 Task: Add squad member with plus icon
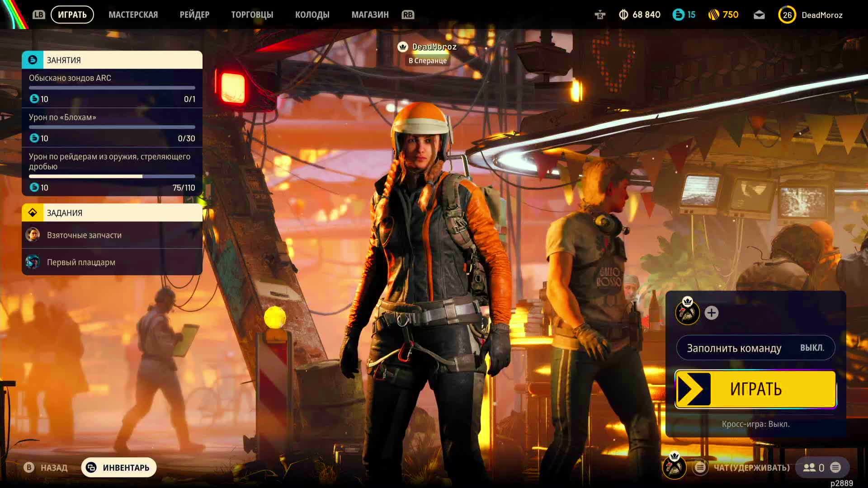pos(711,313)
